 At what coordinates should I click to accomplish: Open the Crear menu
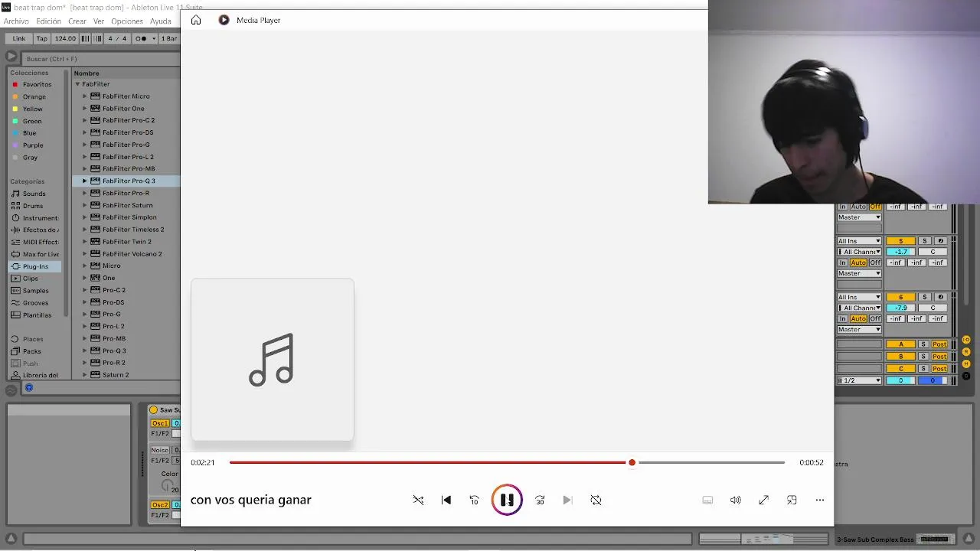tap(77, 21)
